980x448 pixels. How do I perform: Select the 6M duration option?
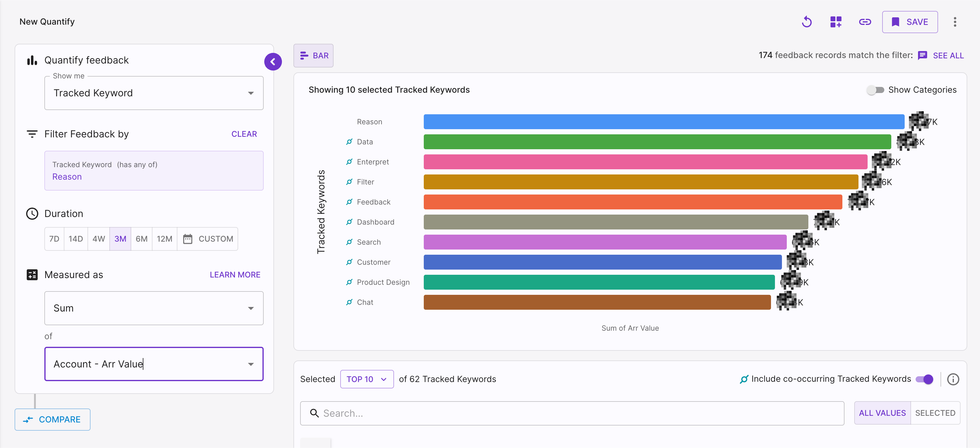[x=142, y=239]
